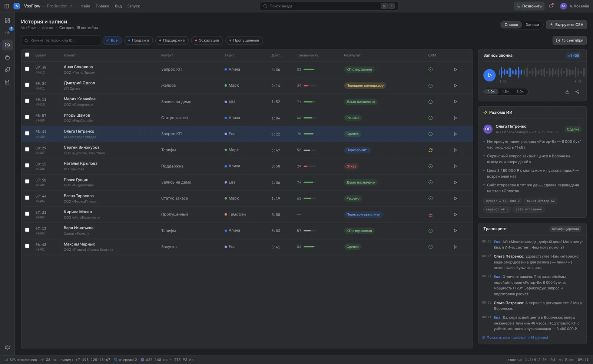The height and width of the screenshot is (364, 593).
Task: Open the Правка menu
Action: [x=102, y=6]
